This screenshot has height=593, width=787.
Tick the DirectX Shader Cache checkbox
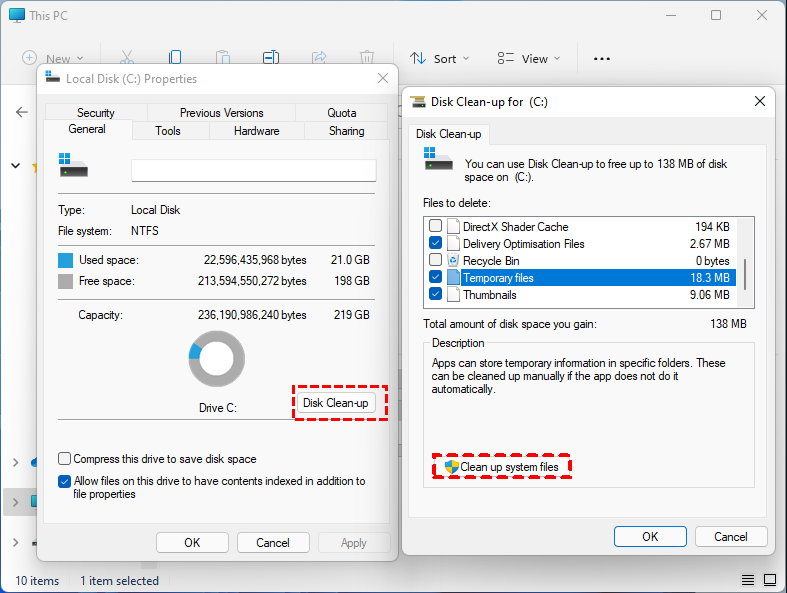click(x=436, y=226)
